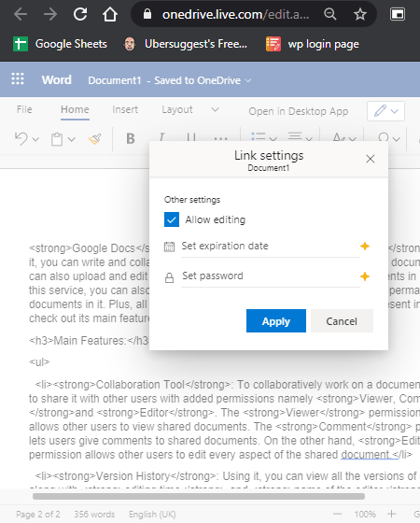Click the Word app name
Screen dimensions: 420x523
coord(56,79)
